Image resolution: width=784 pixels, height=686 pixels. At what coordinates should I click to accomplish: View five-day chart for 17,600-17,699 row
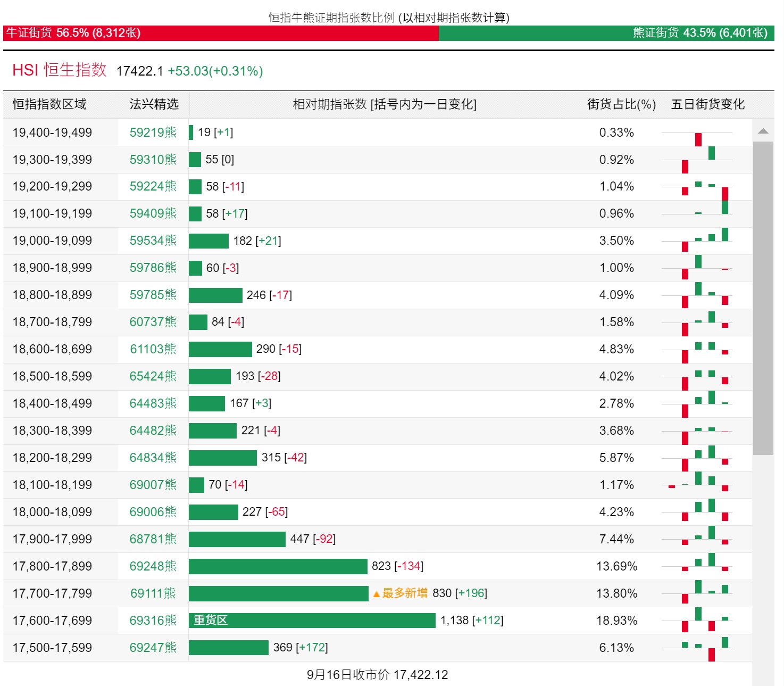[697, 621]
